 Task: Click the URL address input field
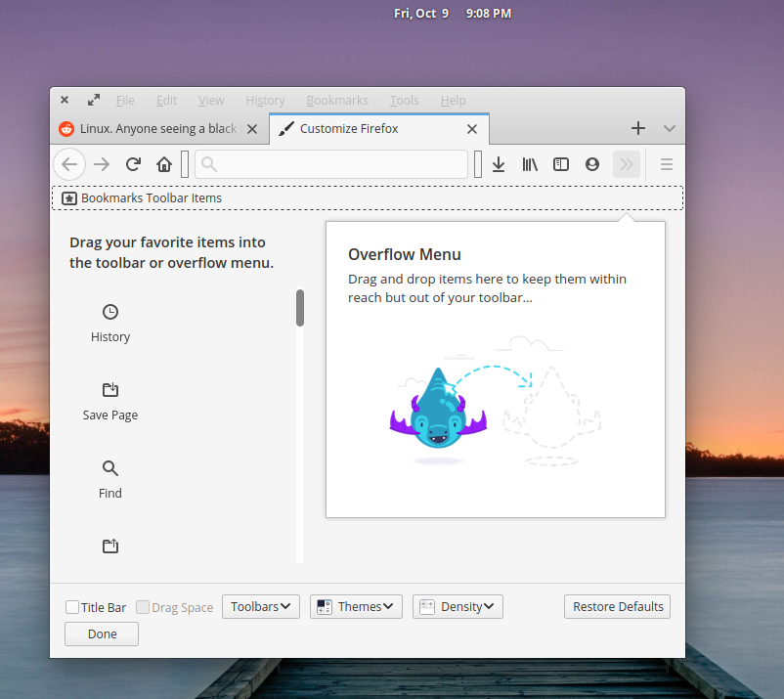331,164
